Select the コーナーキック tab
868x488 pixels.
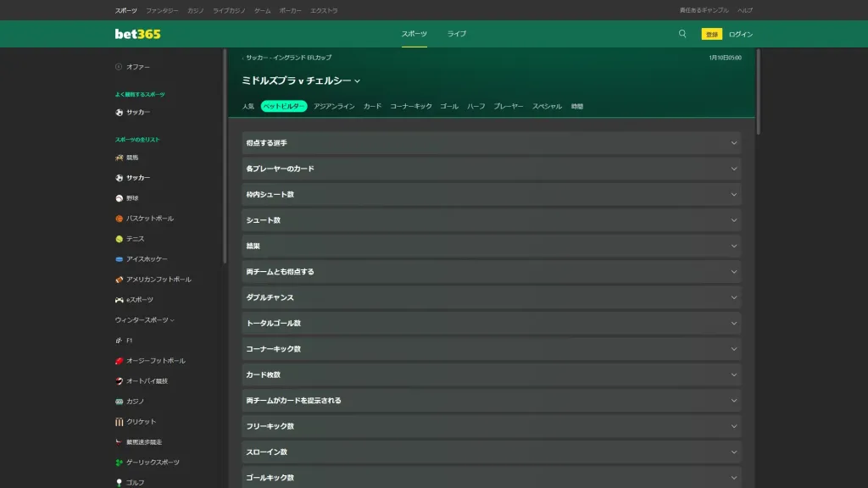(x=411, y=107)
